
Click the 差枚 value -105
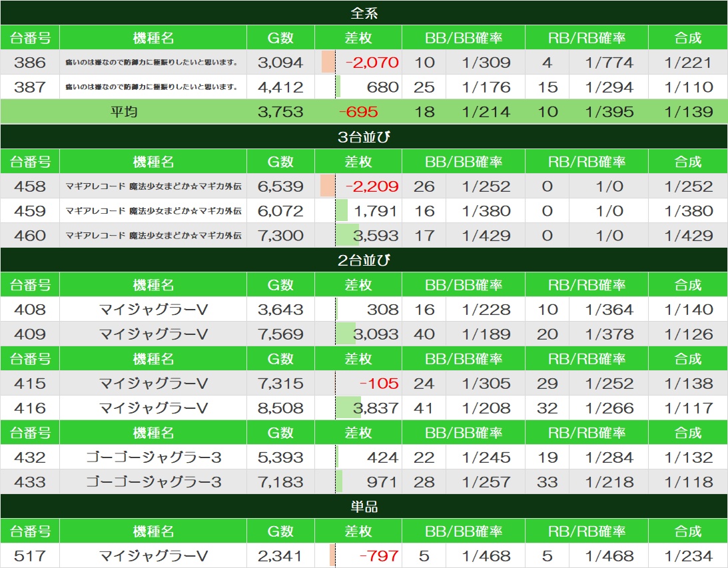tap(379, 384)
